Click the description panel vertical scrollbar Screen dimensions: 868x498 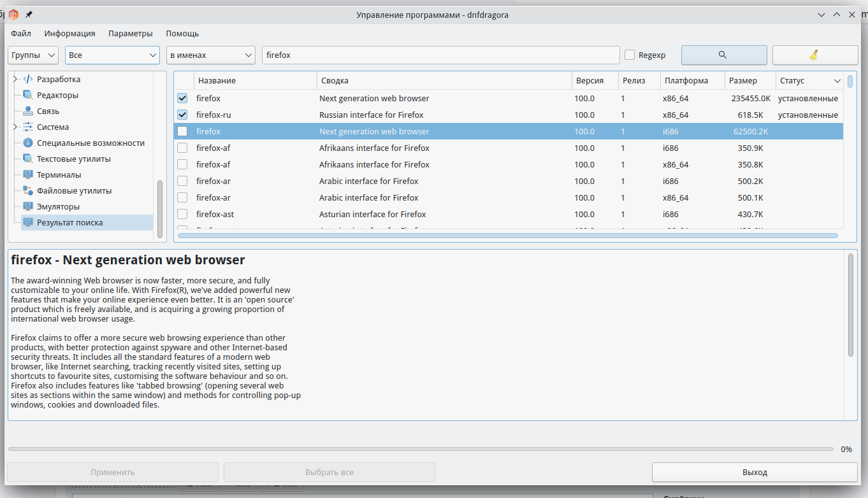click(x=851, y=305)
